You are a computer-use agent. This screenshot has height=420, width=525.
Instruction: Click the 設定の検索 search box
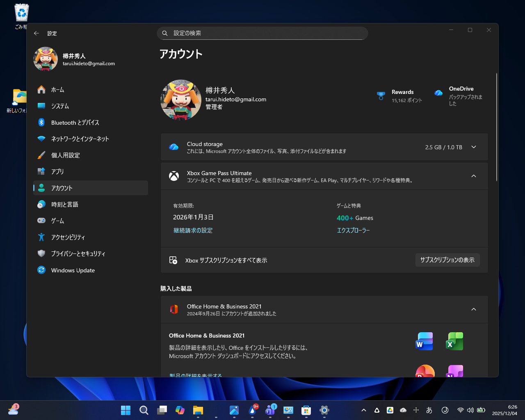coord(262,33)
